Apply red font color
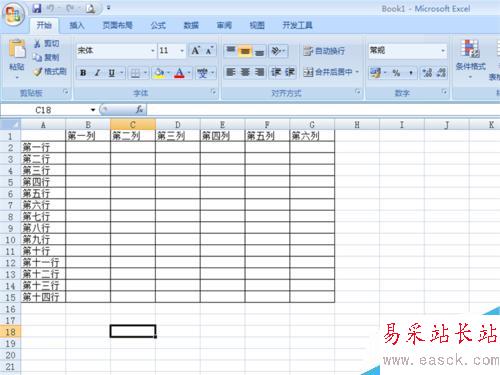This screenshot has width=500, height=375. pos(179,73)
